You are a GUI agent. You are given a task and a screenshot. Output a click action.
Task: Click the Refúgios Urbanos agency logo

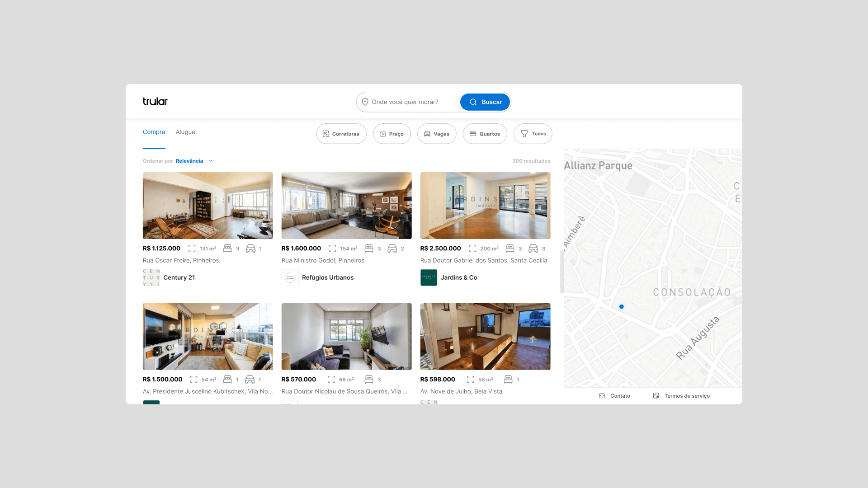[290, 277]
